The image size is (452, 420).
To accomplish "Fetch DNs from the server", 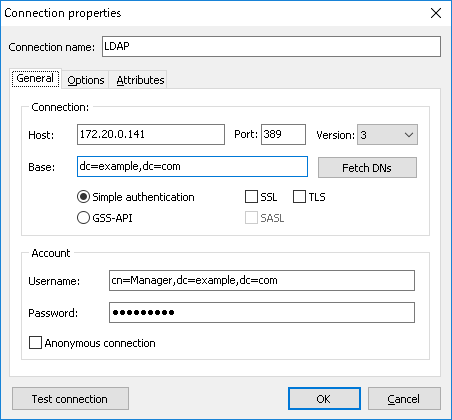I will click(x=367, y=168).
